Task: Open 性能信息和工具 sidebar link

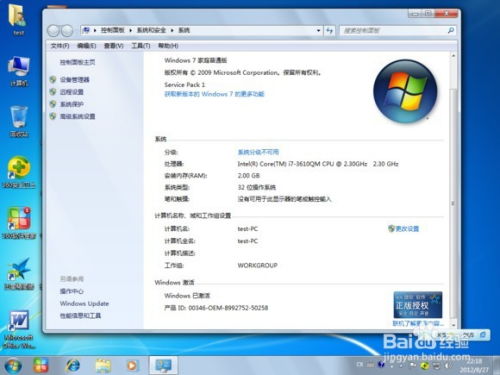Action: tap(80, 316)
